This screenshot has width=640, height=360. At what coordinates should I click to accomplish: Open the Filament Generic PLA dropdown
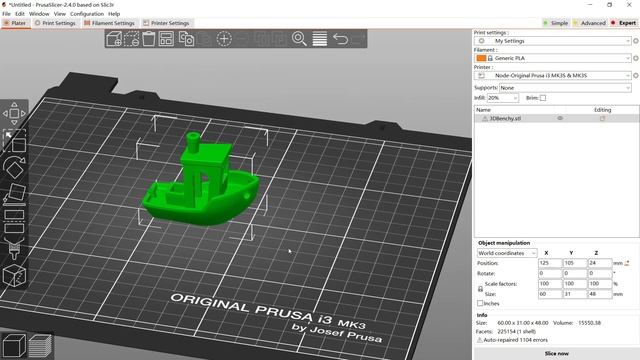553,58
